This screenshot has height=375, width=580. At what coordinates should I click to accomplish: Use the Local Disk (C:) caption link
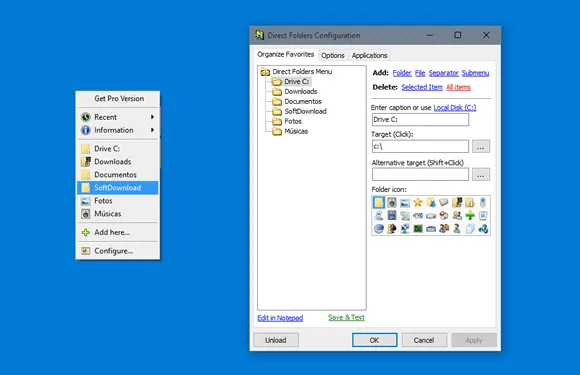(455, 108)
